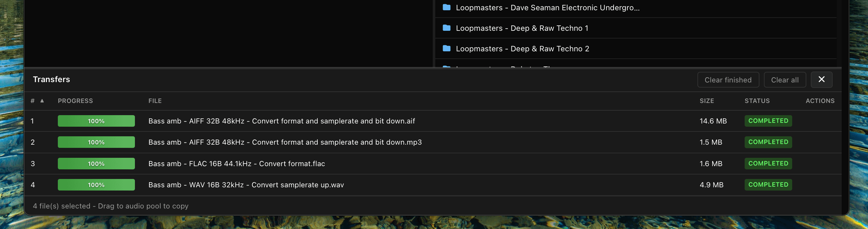Viewport: 868px width, 229px height.
Task: Click the 14.6 MB size value
Action: [x=713, y=121]
